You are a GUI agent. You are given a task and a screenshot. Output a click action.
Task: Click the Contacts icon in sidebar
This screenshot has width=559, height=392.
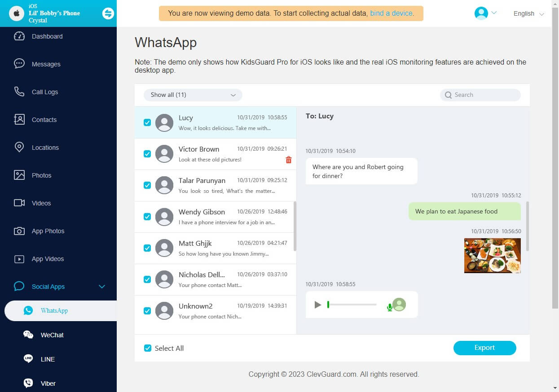click(19, 120)
